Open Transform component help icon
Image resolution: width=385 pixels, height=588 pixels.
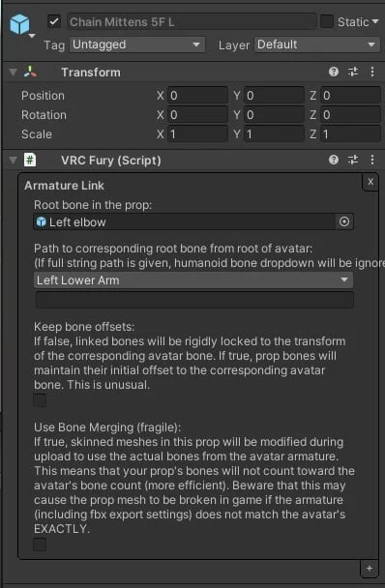pos(334,72)
